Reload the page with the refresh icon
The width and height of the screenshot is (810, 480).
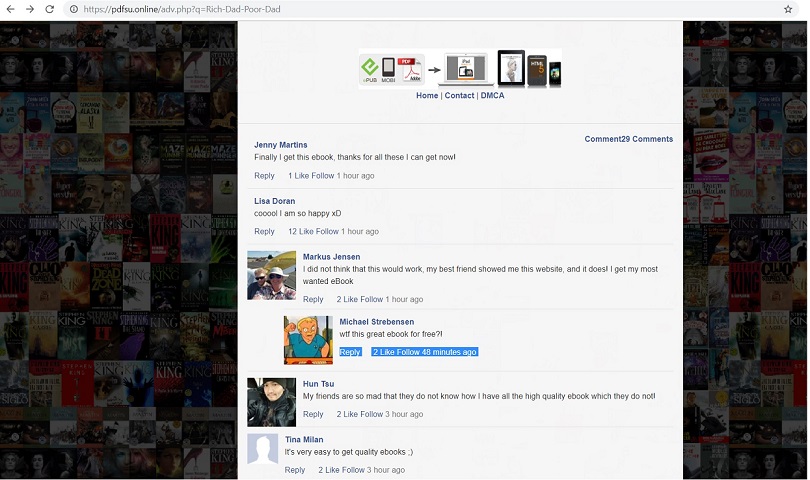[x=50, y=9]
